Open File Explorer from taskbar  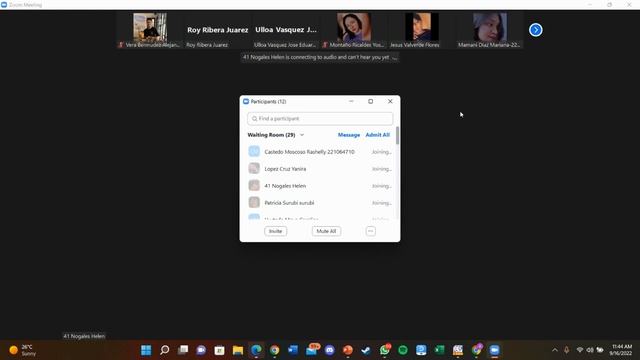tap(238, 350)
